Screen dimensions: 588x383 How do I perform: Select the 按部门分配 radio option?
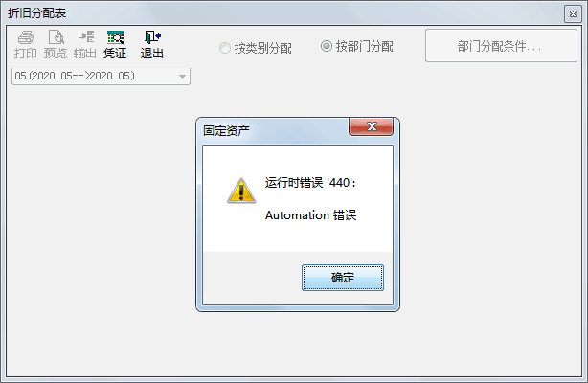(327, 46)
